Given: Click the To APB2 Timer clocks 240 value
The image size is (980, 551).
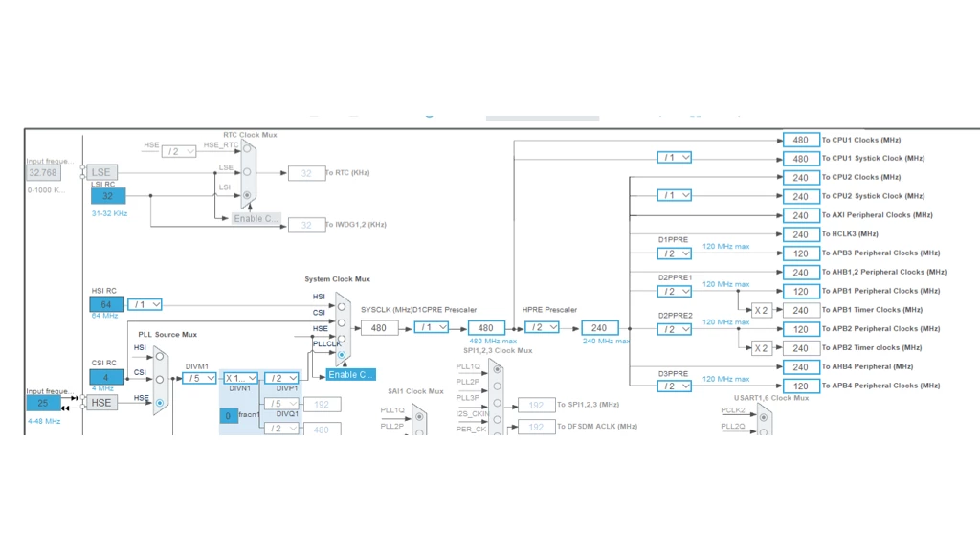Looking at the screenshot, I should (801, 348).
